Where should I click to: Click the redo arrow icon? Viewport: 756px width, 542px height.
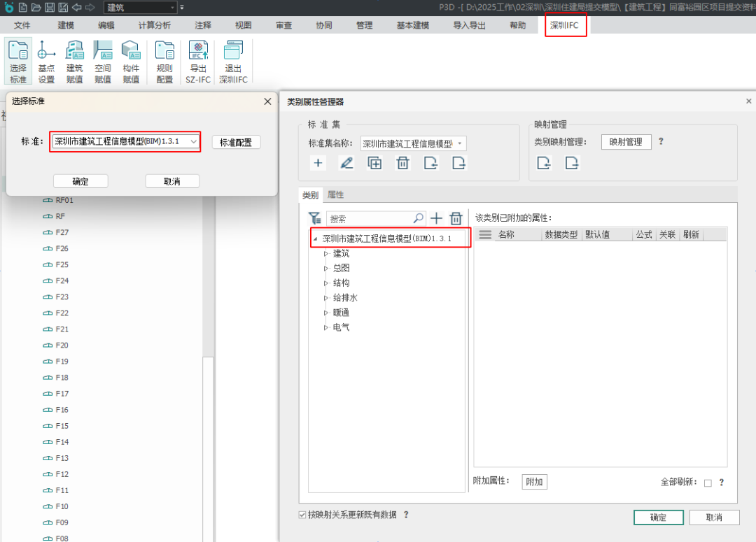90,7
